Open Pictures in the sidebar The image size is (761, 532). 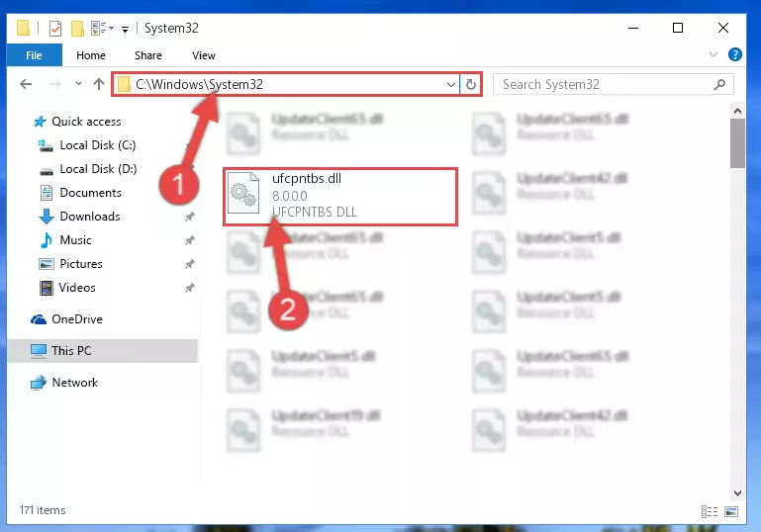[81, 264]
